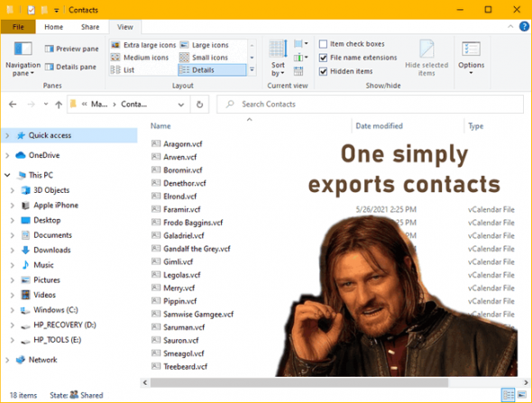Switch layout to Medium icons

point(140,58)
